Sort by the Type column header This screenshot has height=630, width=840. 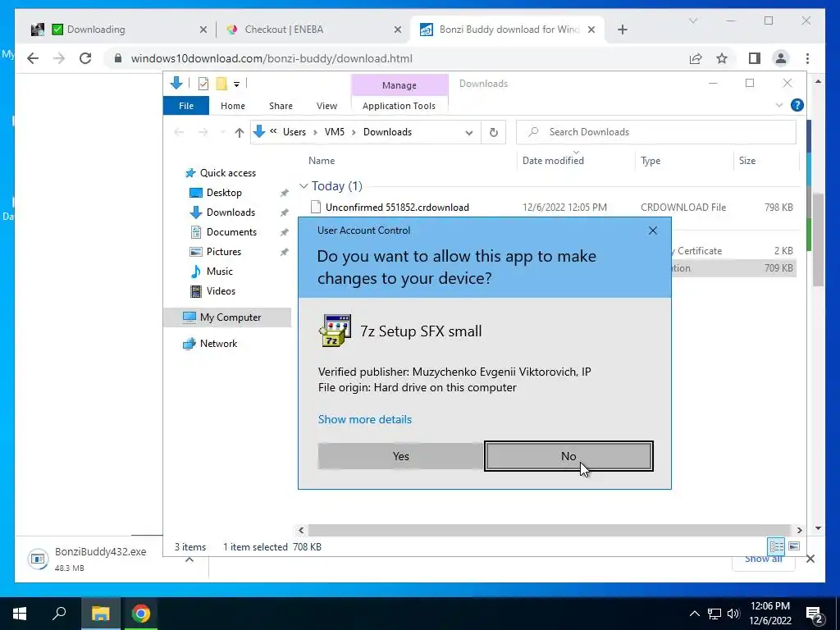(x=651, y=161)
